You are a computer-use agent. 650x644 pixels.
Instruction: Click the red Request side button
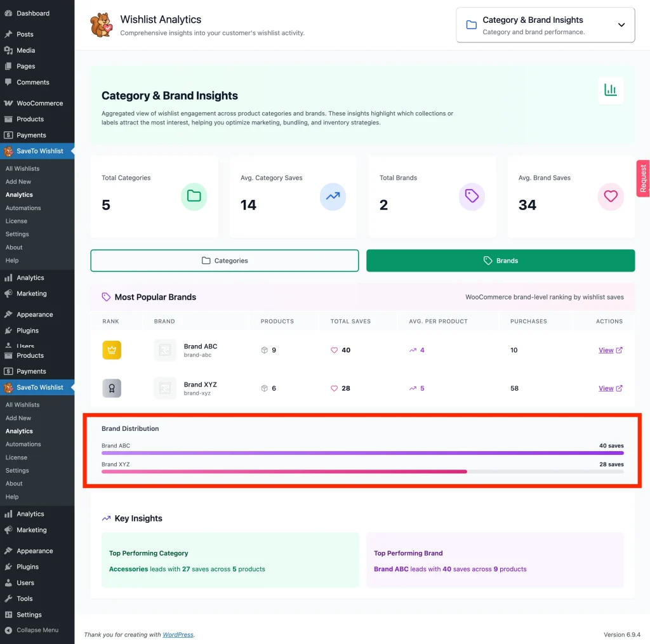coord(643,178)
